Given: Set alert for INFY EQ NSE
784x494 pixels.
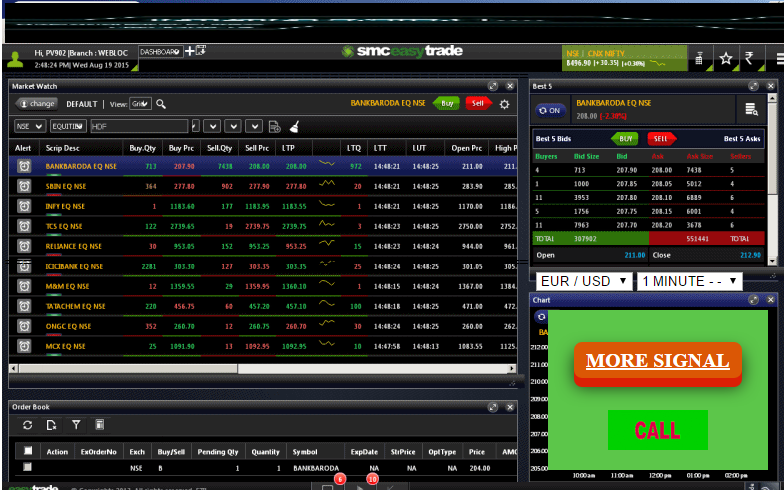Looking at the screenshot, I should pyautogui.click(x=24, y=206).
